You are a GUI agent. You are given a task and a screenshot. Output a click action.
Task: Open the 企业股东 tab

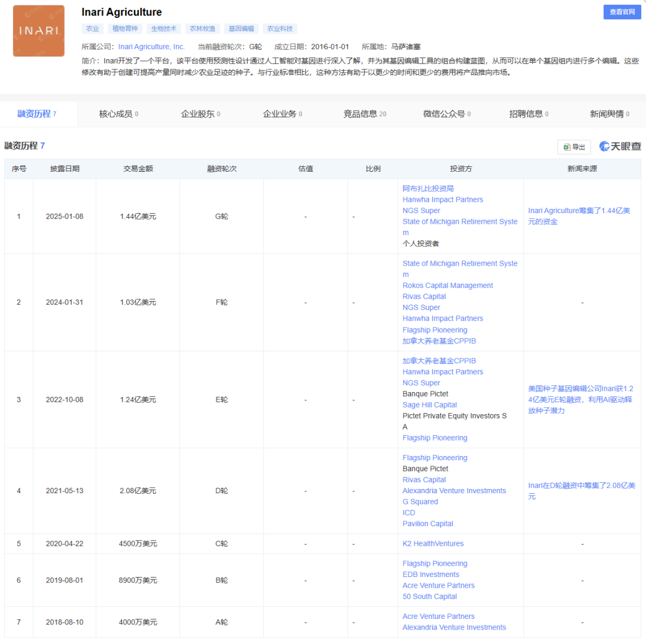point(198,113)
